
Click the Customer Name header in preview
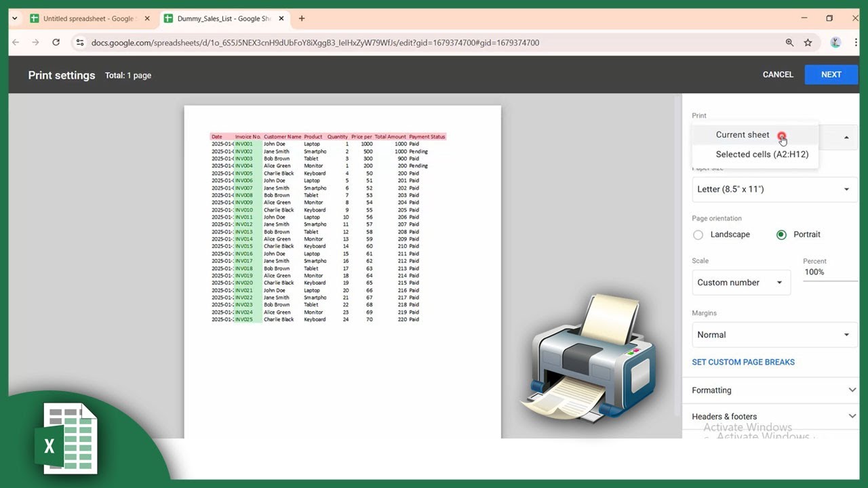282,137
